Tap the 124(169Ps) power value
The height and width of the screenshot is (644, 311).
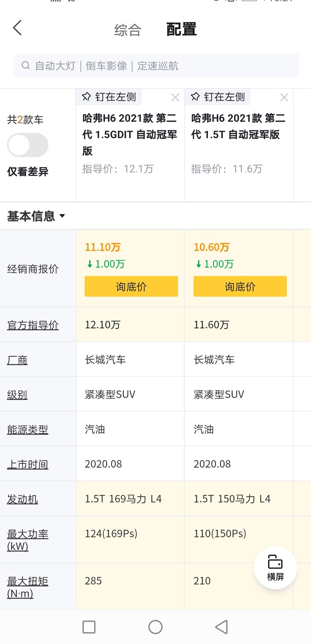pos(111,534)
